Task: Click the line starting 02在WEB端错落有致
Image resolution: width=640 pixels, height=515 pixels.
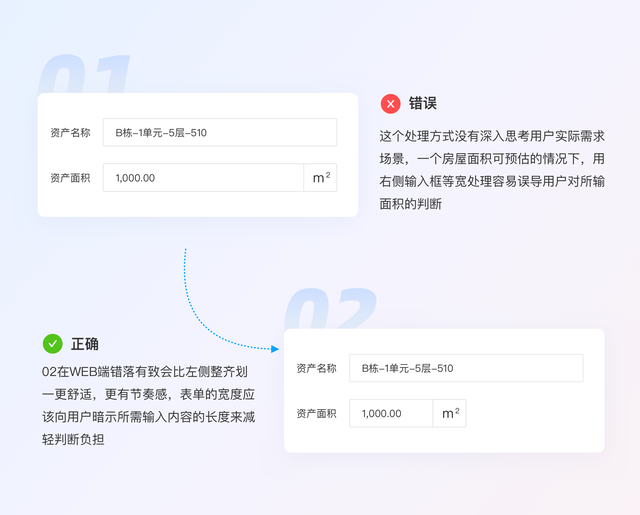Action: (x=145, y=372)
